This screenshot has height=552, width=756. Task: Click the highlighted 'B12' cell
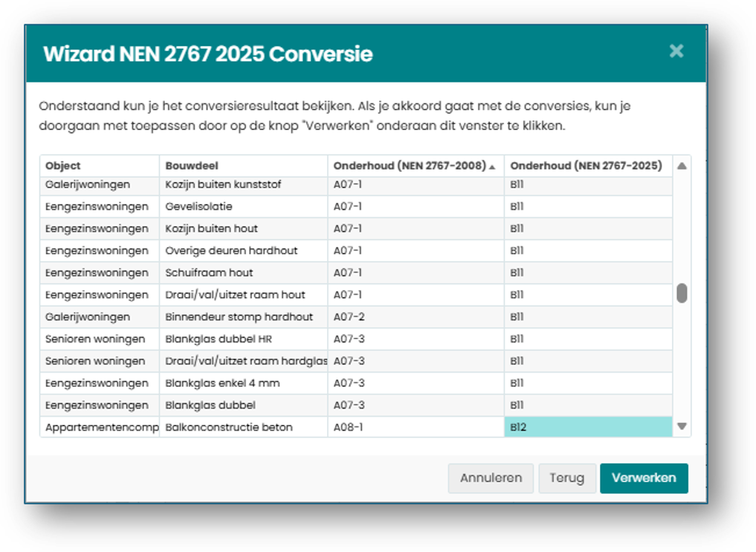point(588,428)
